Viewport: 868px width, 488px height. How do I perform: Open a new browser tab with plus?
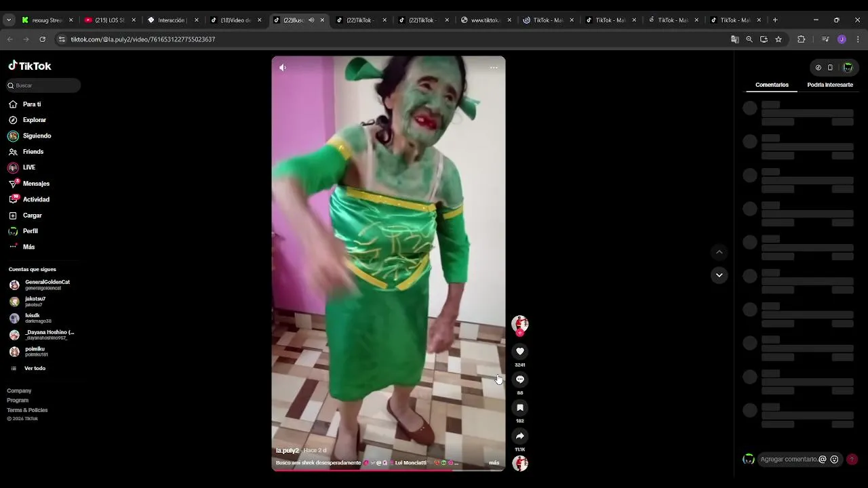[775, 20]
